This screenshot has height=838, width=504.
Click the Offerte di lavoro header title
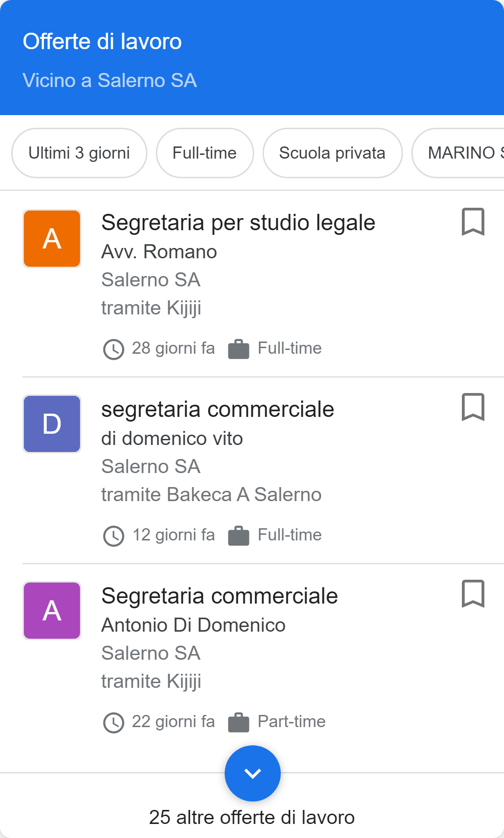coord(102,42)
